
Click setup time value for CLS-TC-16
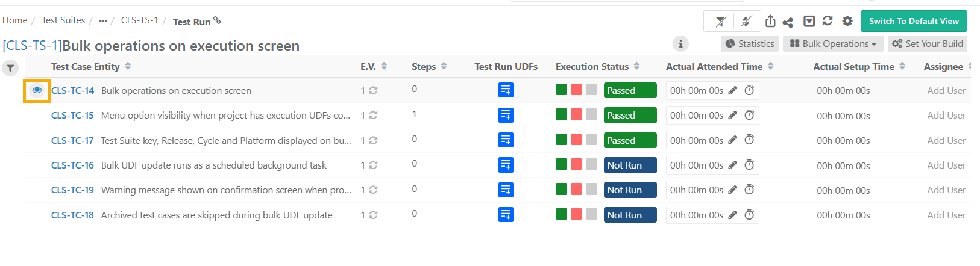pyautogui.click(x=843, y=165)
